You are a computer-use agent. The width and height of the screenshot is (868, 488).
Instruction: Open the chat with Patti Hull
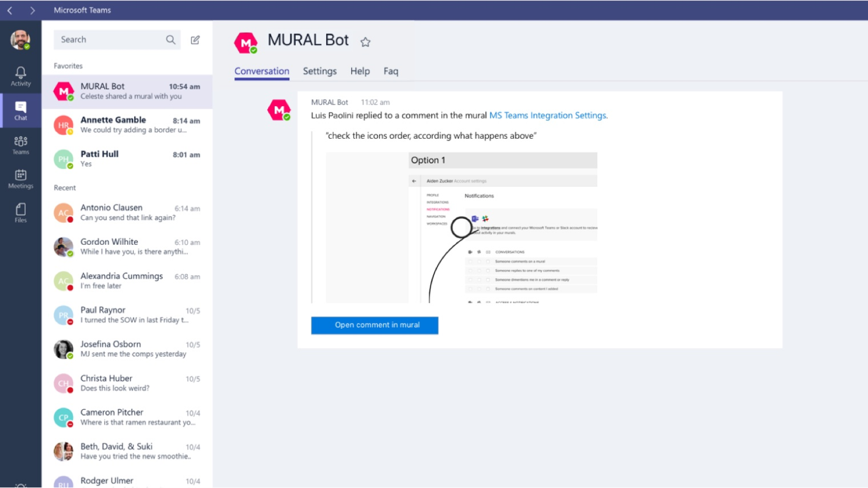[x=127, y=159]
